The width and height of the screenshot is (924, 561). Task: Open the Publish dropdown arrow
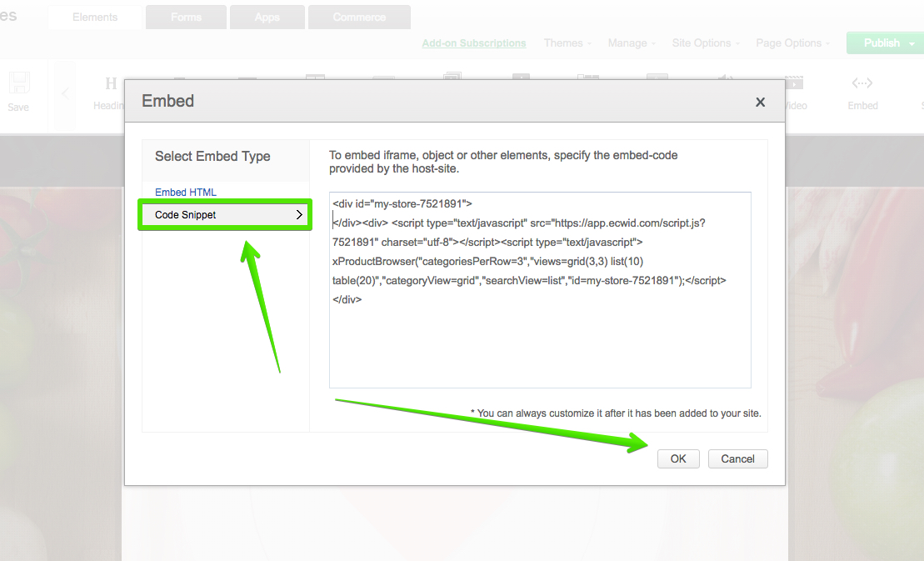pos(912,43)
